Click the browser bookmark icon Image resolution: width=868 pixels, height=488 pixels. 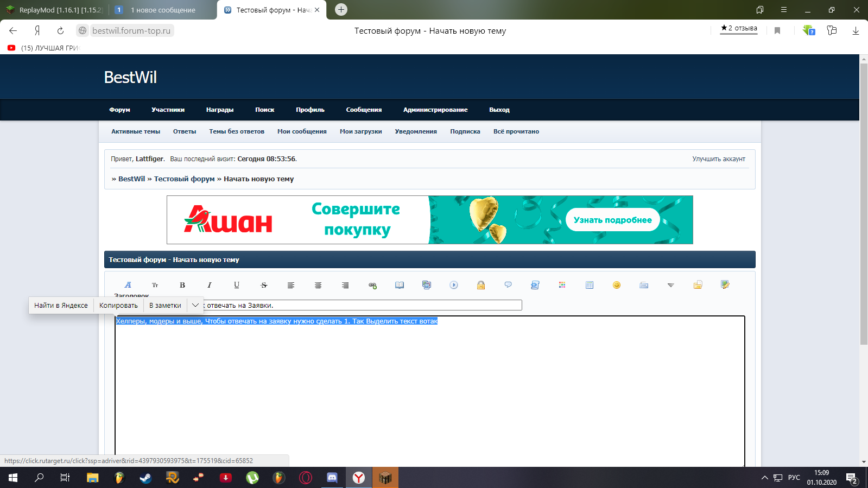coord(777,31)
